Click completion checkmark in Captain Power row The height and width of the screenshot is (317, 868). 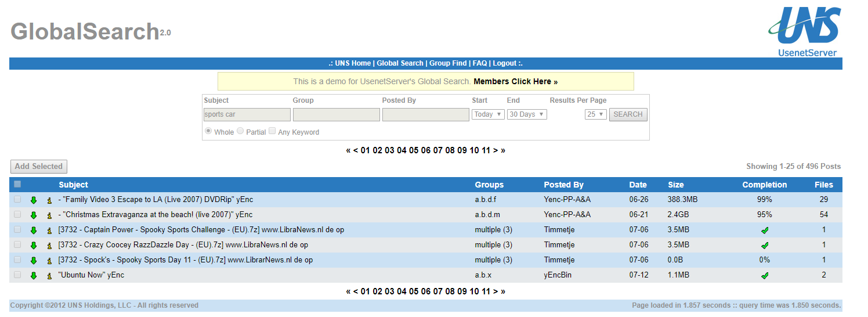point(765,230)
